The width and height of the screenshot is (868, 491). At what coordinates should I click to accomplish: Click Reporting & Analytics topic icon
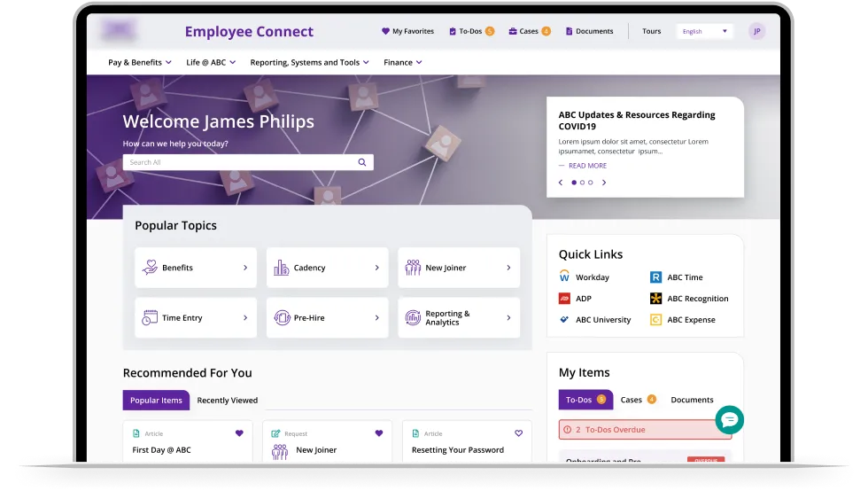click(413, 317)
